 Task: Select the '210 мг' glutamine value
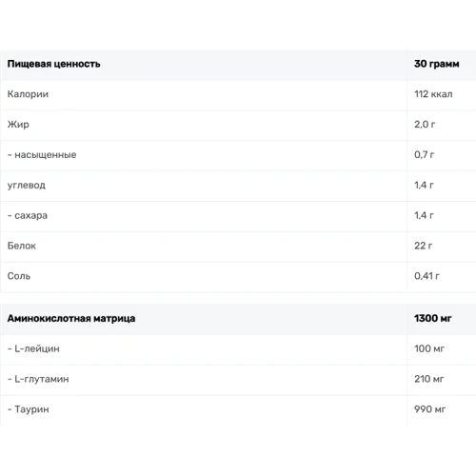click(429, 379)
